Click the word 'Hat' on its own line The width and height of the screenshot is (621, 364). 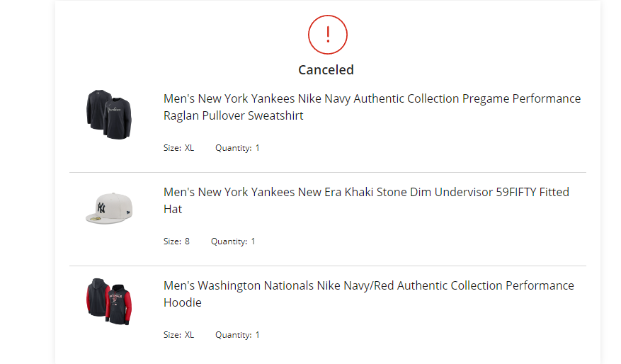(x=173, y=209)
